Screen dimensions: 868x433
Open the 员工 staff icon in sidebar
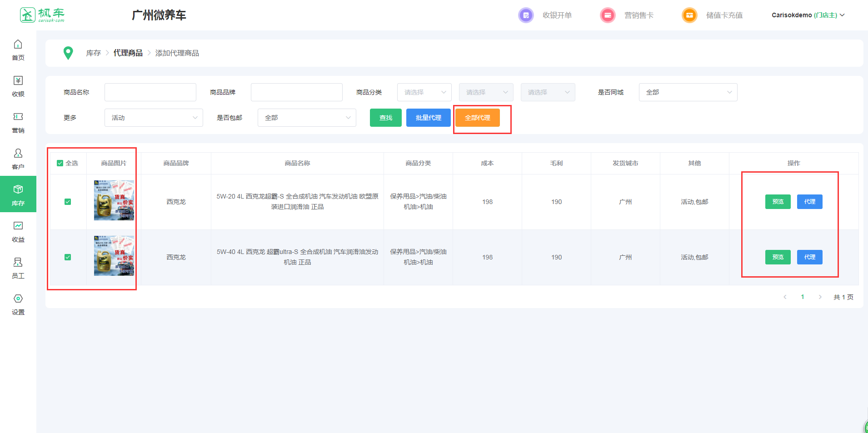coord(18,263)
